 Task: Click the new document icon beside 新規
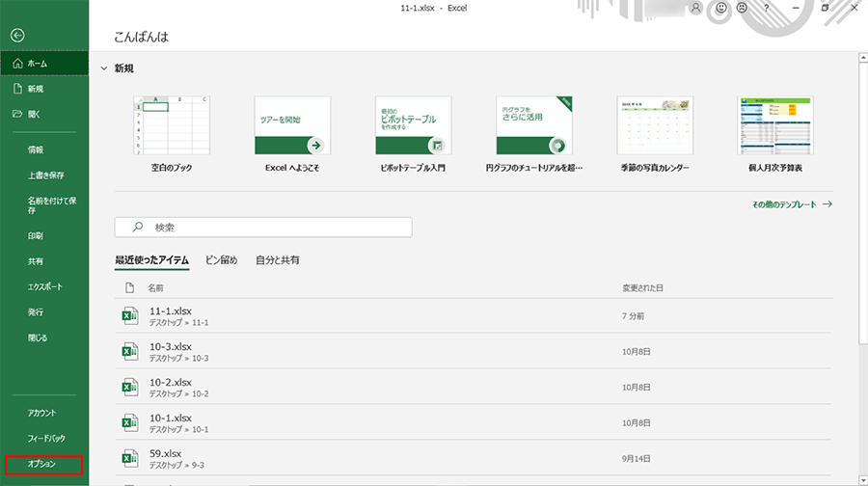coord(17,89)
